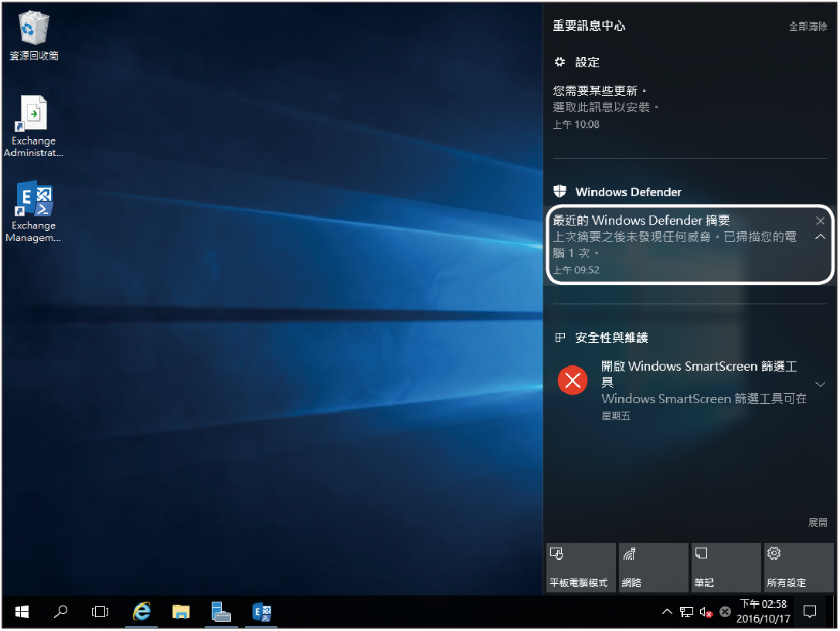Clear all notifications in Action Center

pyautogui.click(x=808, y=26)
